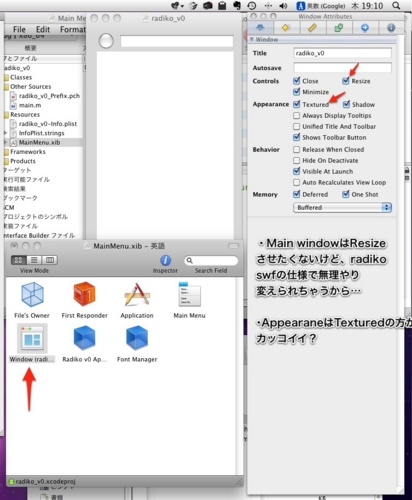Toggle the Shadow appearance checkbox
Screen dimensions: 412x500
click(346, 104)
